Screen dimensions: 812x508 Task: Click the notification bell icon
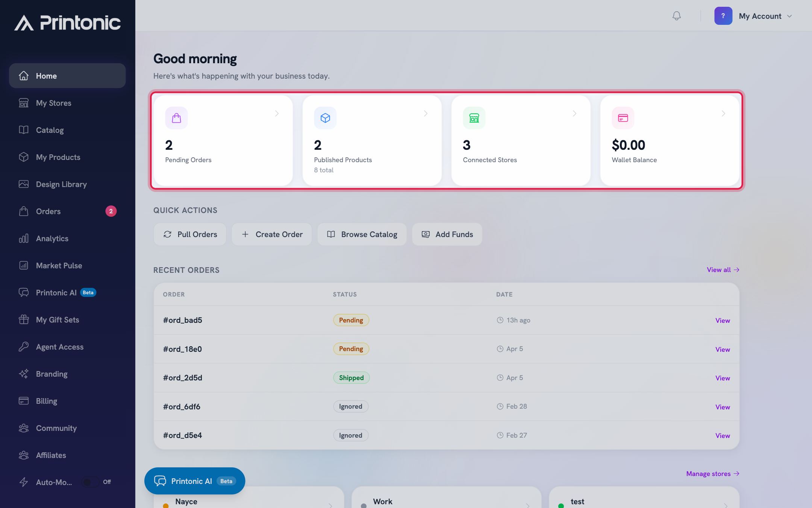pyautogui.click(x=676, y=16)
